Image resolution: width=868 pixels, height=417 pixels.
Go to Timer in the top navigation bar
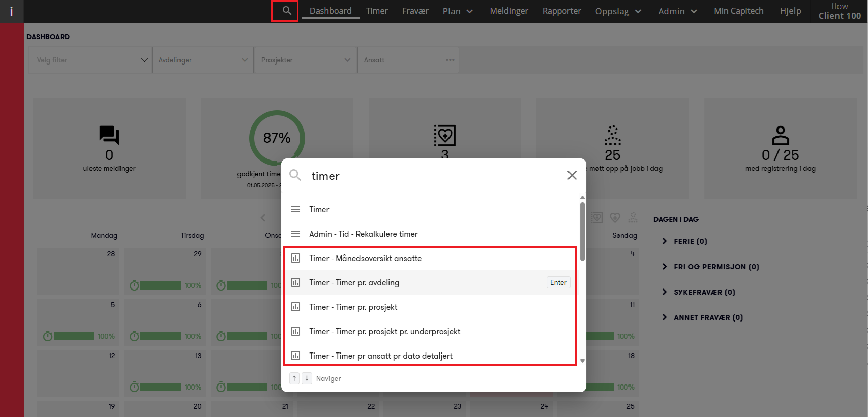point(377,11)
